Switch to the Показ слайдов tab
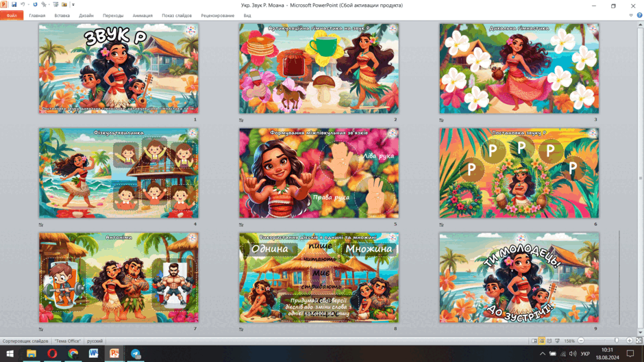 point(177,16)
